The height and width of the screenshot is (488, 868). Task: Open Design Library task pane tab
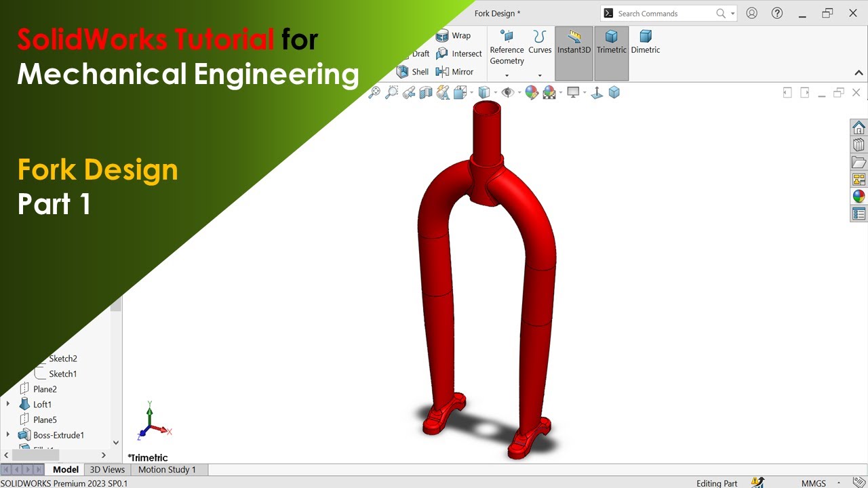tap(859, 144)
